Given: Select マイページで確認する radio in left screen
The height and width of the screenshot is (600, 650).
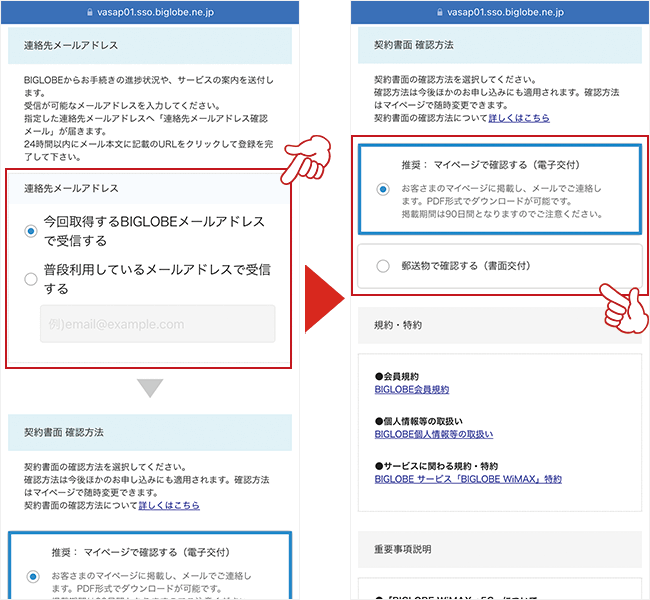Looking at the screenshot, I should (x=33, y=576).
